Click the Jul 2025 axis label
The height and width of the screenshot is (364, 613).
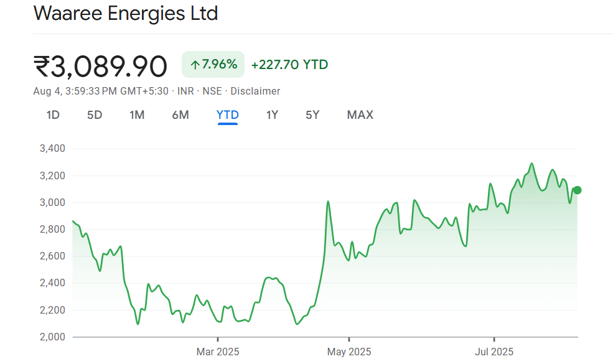[x=494, y=352]
